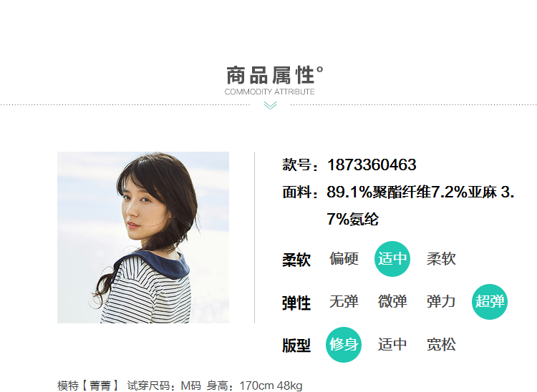Choose 柔软 in the softness row
537x392 pixels.
pyautogui.click(x=441, y=259)
